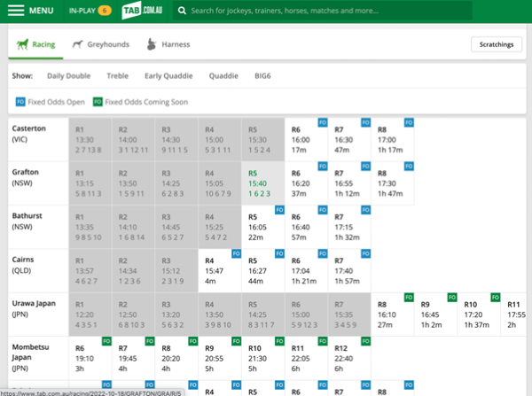Open Cairns R3 results at 15:12
This screenshot has width=532, height=396.
point(176,271)
